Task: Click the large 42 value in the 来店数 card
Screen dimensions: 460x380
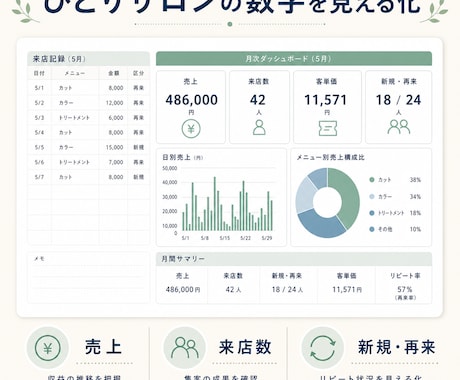Action: pos(258,100)
